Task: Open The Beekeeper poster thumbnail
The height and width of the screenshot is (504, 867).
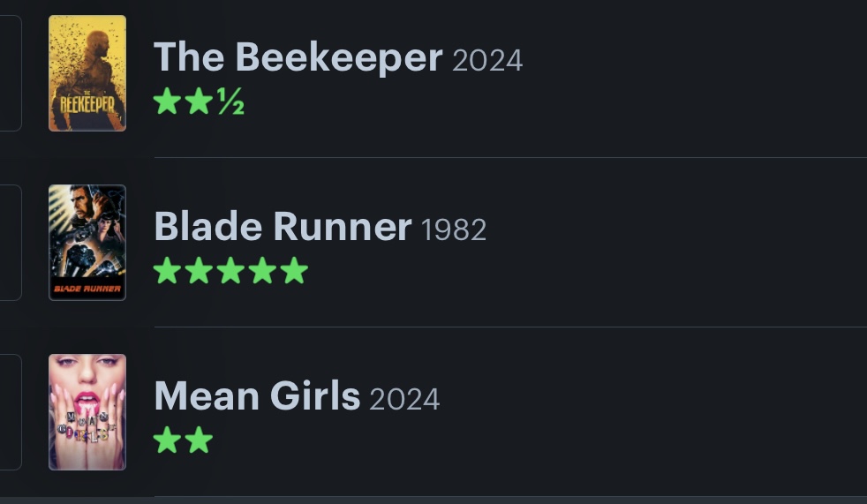Action: pos(87,73)
